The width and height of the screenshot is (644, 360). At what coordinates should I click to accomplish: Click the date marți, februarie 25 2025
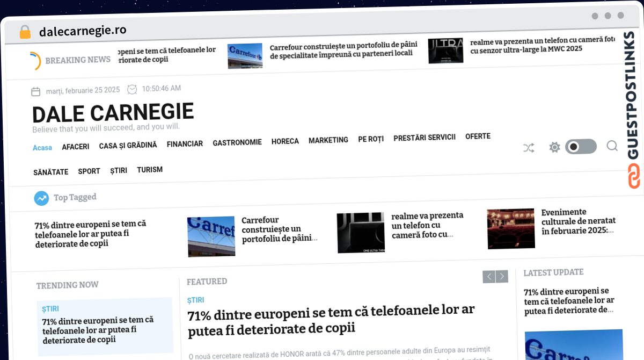tap(83, 90)
